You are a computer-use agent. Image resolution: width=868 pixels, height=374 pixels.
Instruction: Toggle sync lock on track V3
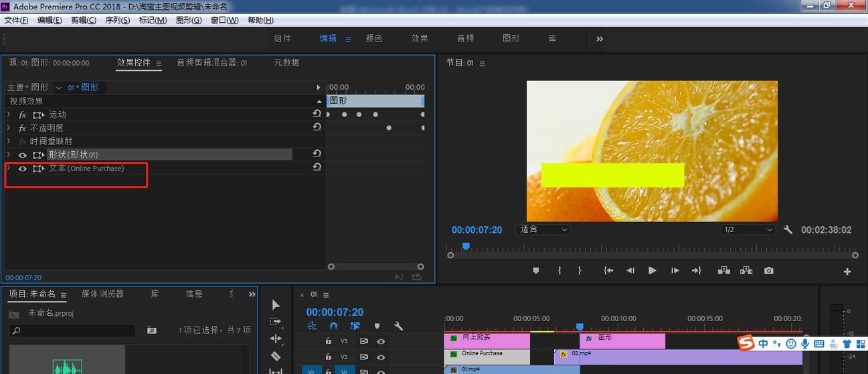363,341
